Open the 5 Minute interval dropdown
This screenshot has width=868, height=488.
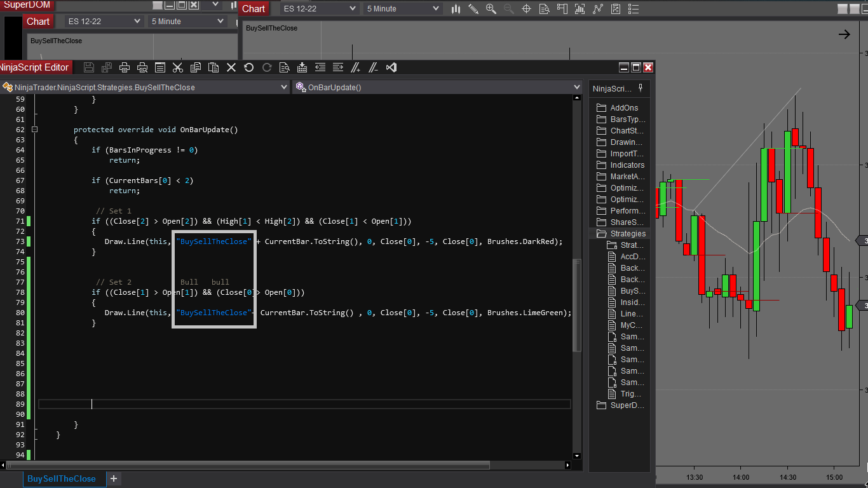click(402, 9)
